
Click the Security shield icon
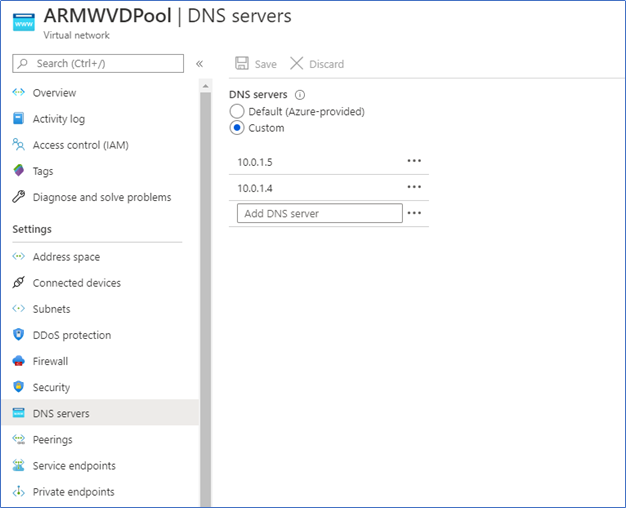(x=18, y=387)
